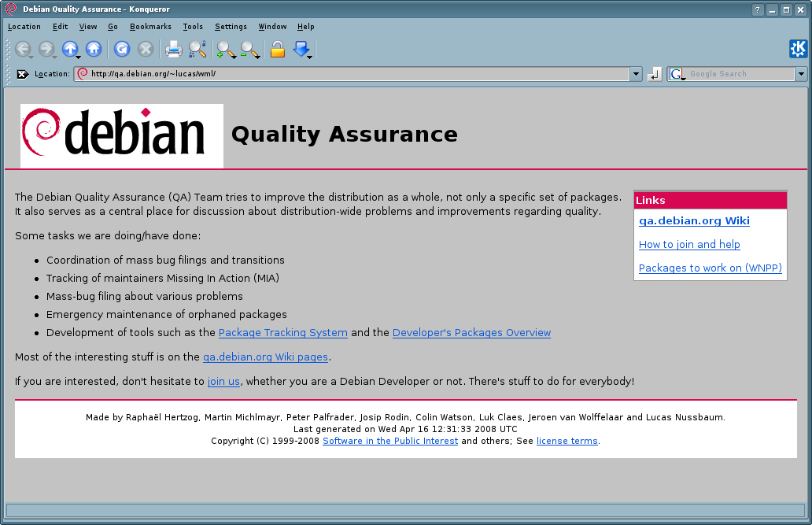
Task: Go back with the Back arrow icon
Action: point(23,49)
